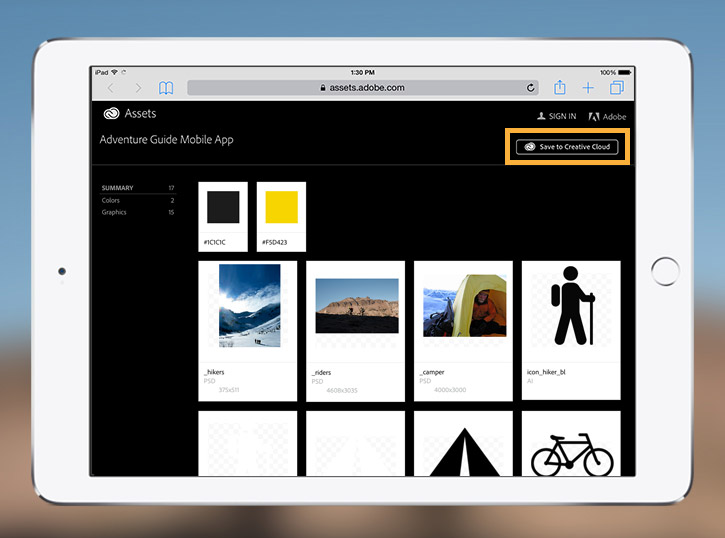This screenshot has height=538, width=725.
Task: Add a new tab with plus icon
Action: (588, 88)
